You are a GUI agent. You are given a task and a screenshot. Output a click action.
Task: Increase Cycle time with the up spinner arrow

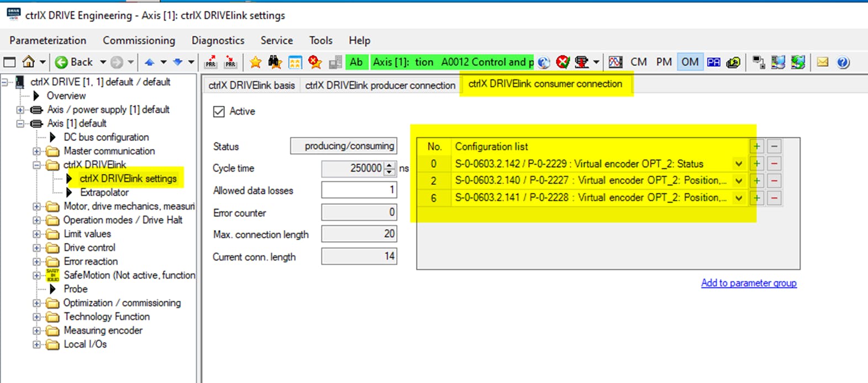(390, 165)
